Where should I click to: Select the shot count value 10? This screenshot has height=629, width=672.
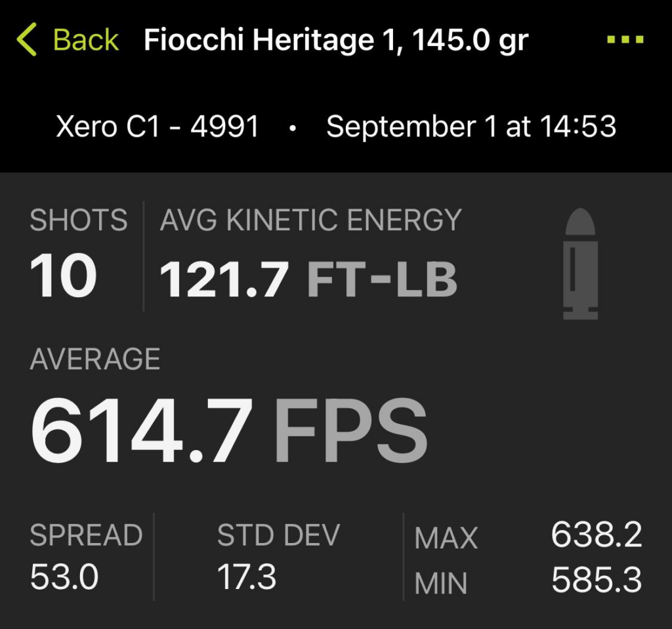click(x=63, y=275)
